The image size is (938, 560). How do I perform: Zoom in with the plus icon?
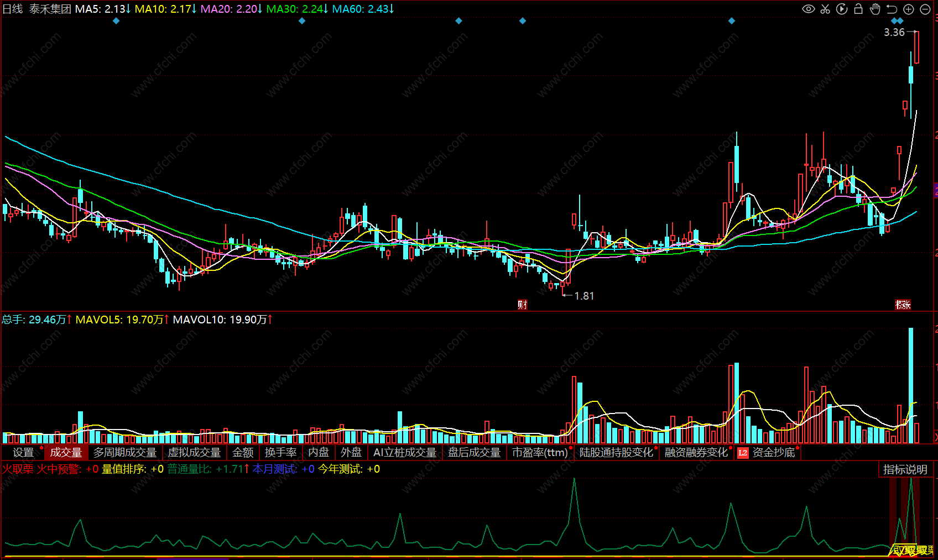tap(908, 9)
